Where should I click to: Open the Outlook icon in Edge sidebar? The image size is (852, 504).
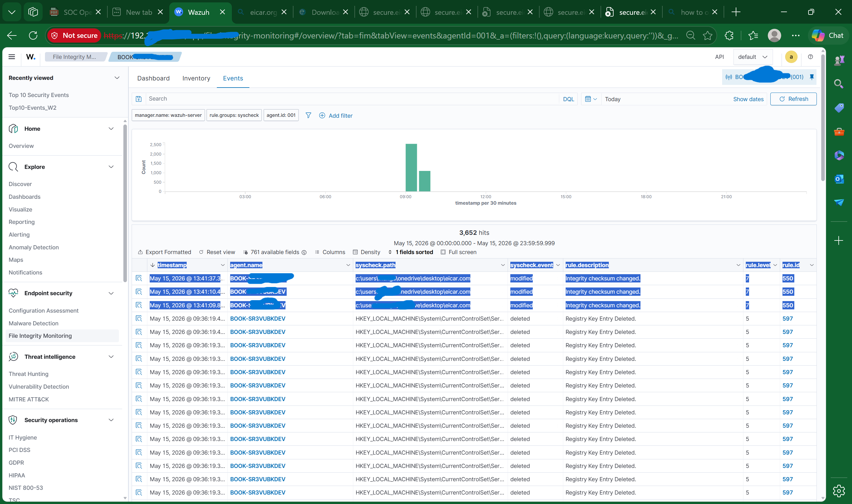pyautogui.click(x=838, y=179)
